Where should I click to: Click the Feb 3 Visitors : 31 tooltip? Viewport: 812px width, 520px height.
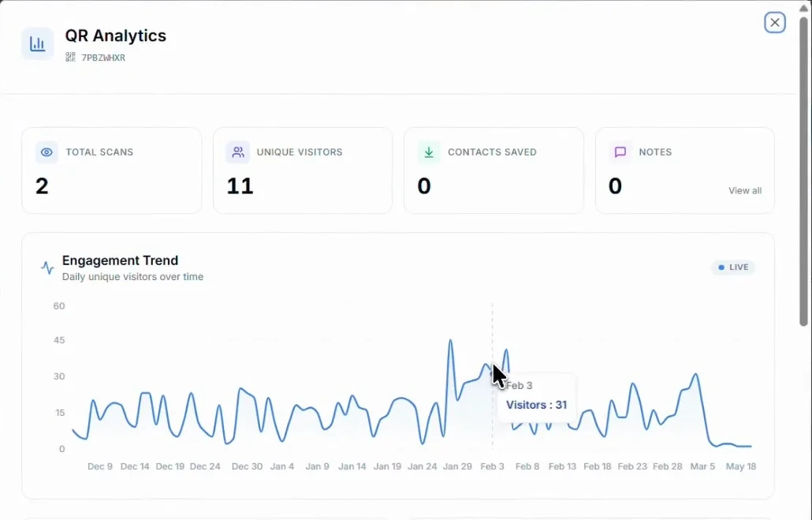(536, 396)
